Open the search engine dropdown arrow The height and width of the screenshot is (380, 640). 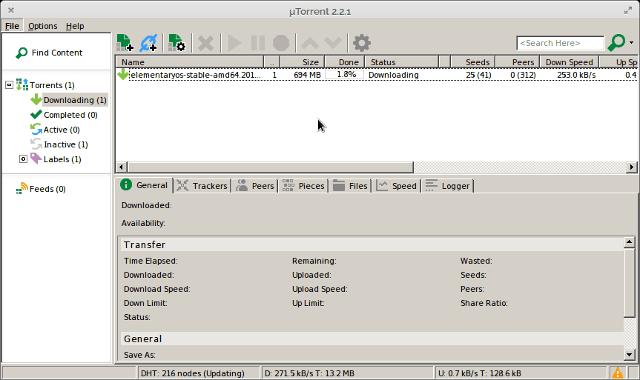pyautogui.click(x=631, y=43)
